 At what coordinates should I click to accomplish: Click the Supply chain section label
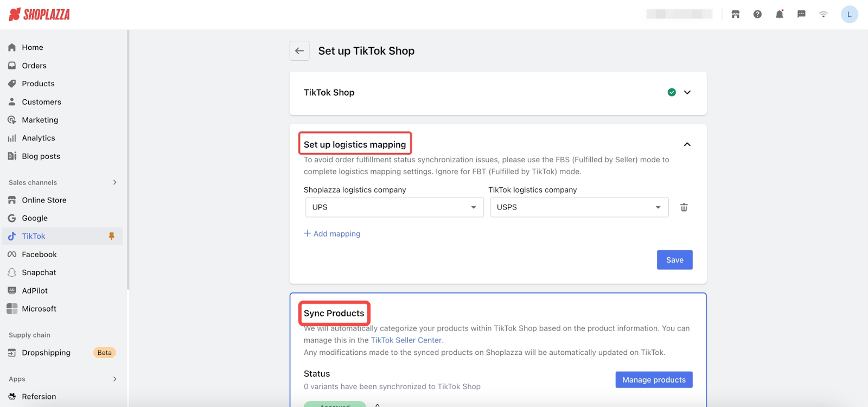point(29,335)
